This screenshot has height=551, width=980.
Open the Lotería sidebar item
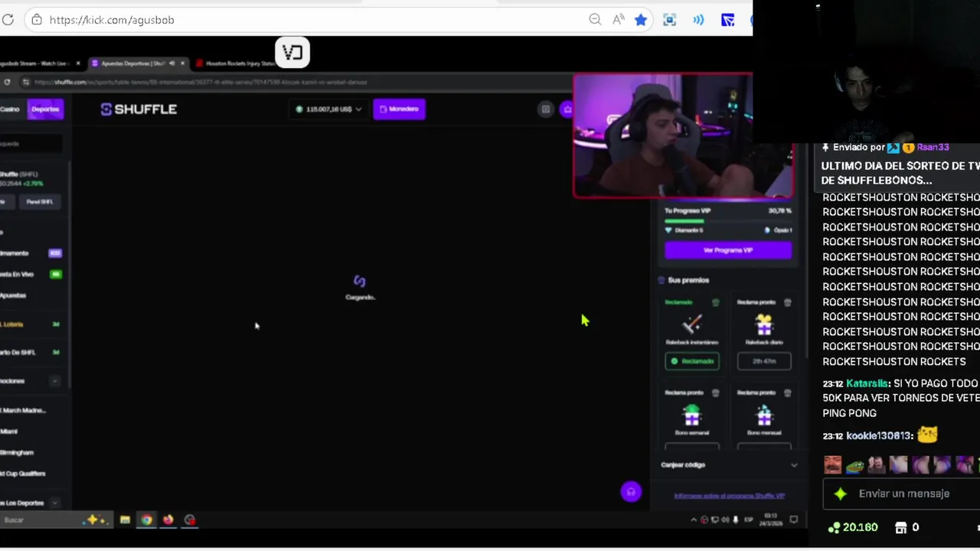[x=31, y=324]
